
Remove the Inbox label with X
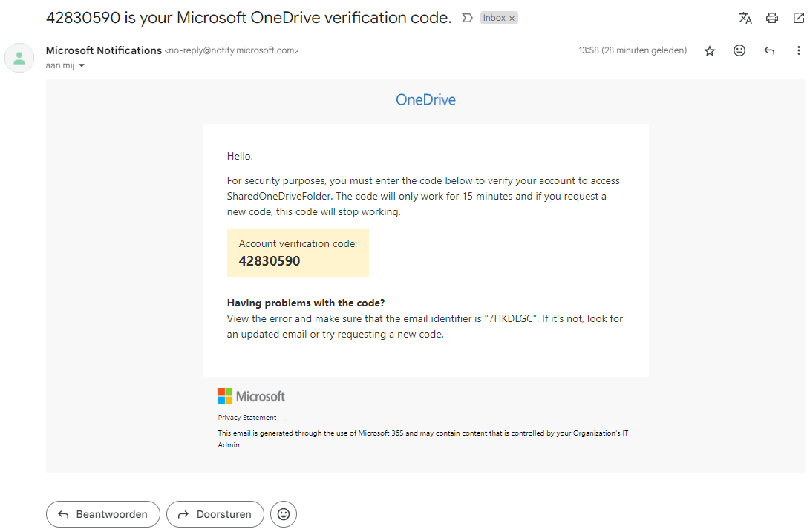(x=512, y=19)
